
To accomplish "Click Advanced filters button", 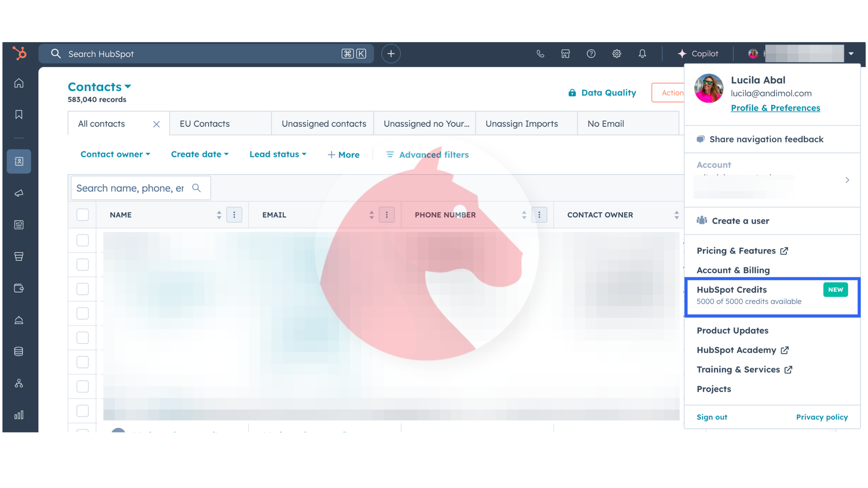I will point(427,155).
